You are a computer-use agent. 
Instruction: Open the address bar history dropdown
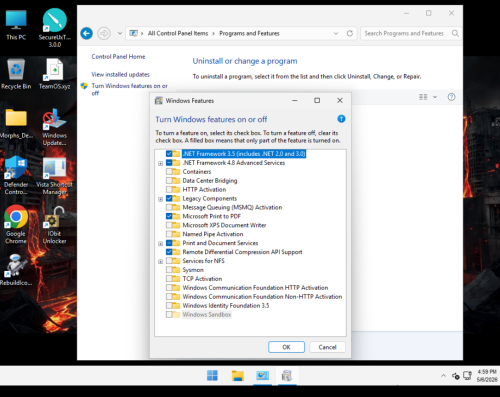tap(336, 33)
